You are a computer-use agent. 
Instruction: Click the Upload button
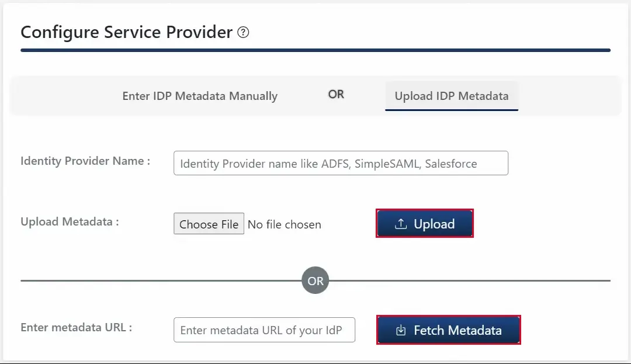click(x=425, y=223)
